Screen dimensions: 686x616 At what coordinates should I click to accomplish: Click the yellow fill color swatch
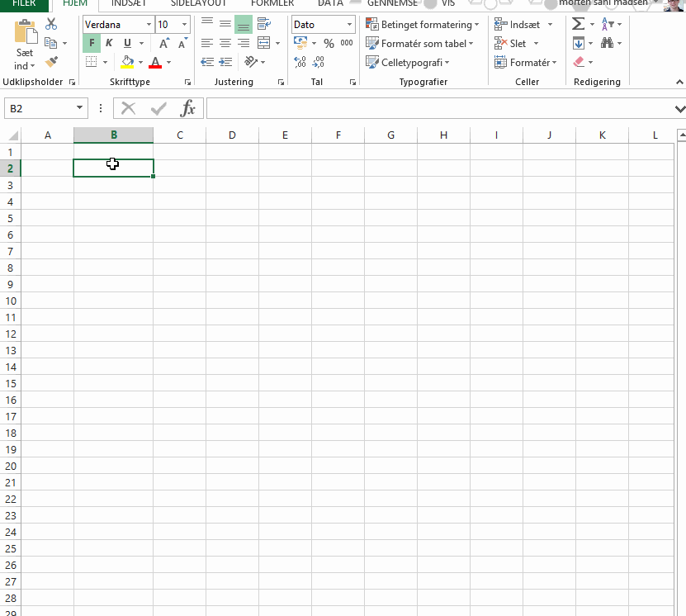127,62
